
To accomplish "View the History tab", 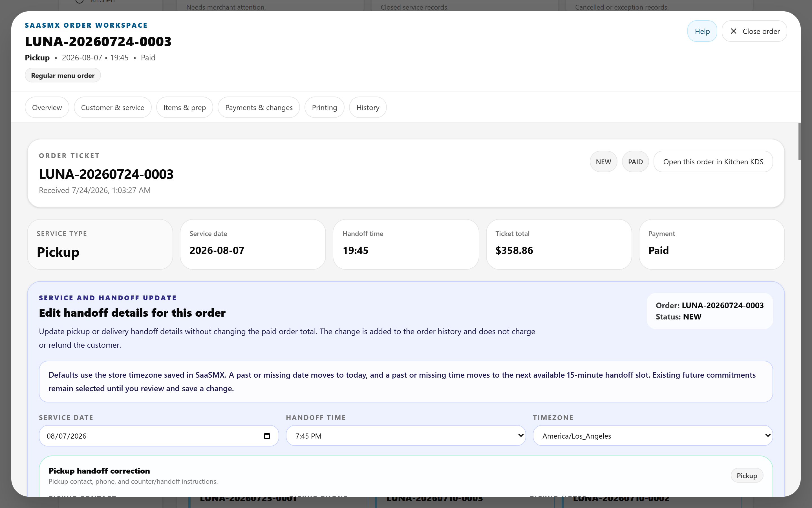I will coord(368,108).
